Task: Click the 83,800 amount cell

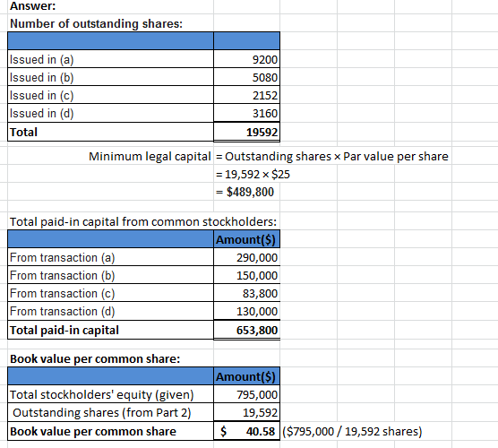Action: (247, 293)
